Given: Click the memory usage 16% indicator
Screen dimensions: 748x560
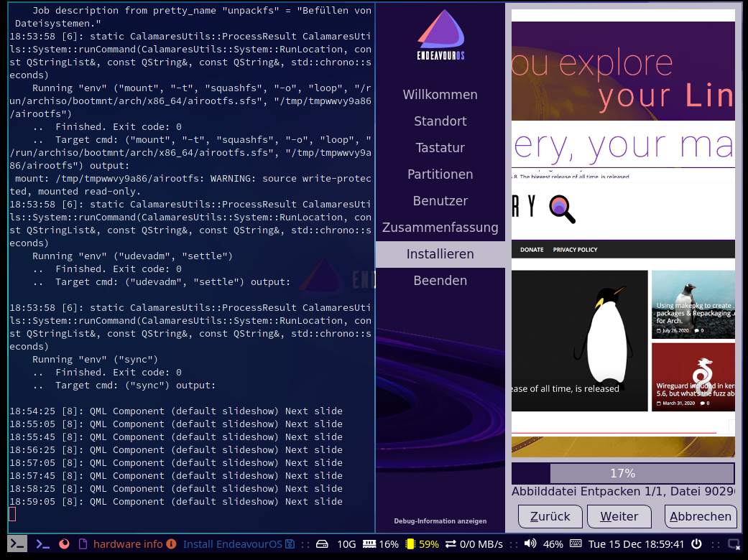Looking at the screenshot, I should coord(380,543).
